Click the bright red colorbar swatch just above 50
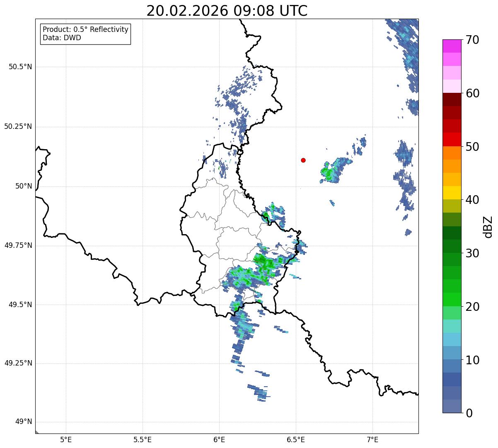The width and height of the screenshot is (498, 448). click(452, 140)
